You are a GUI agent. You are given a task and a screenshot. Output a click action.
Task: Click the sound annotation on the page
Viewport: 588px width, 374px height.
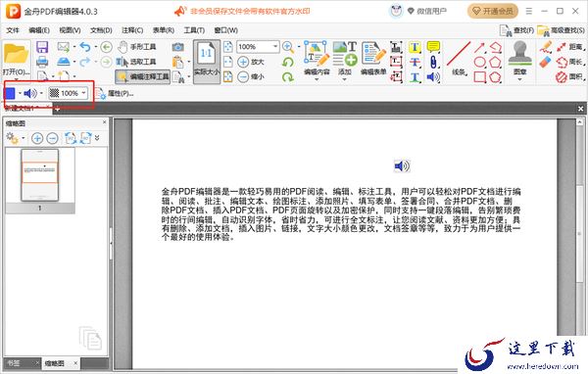coord(402,165)
